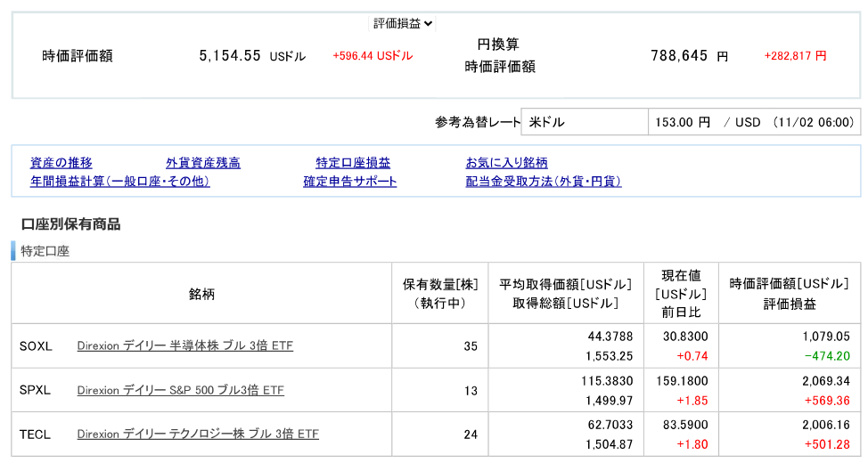Select SOXL market value 1,079.05

(826, 337)
